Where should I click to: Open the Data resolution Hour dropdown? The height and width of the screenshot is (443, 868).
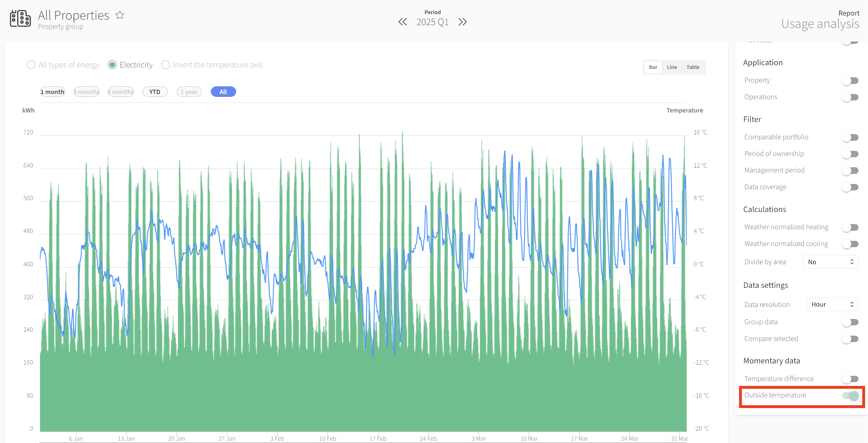[832, 304]
